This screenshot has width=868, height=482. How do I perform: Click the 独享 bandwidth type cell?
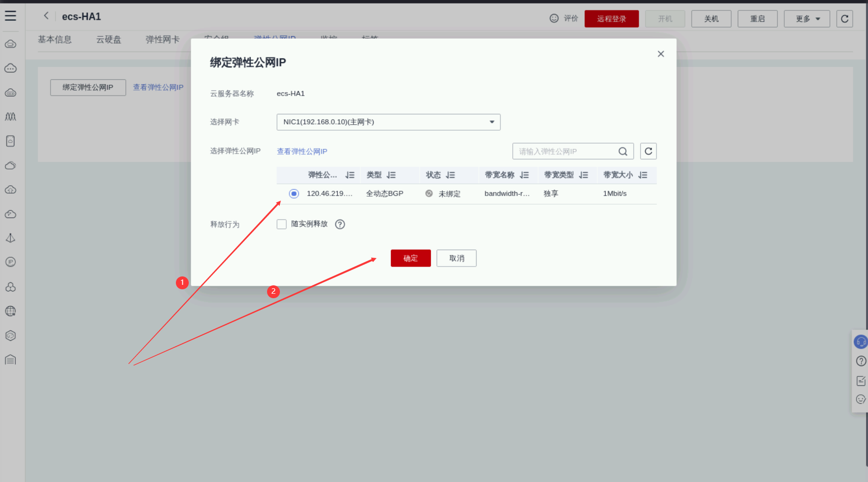pos(551,194)
